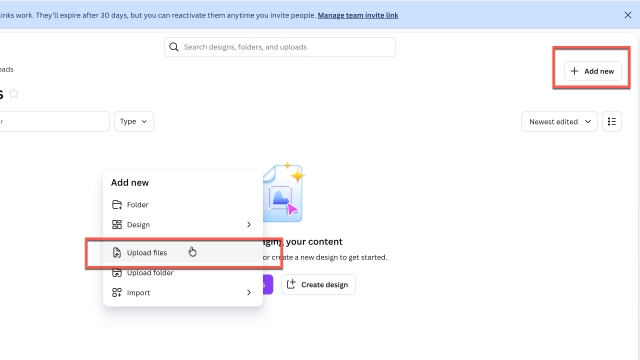Select Upload folder menu option
The width and height of the screenshot is (640, 360).
tap(182, 273)
